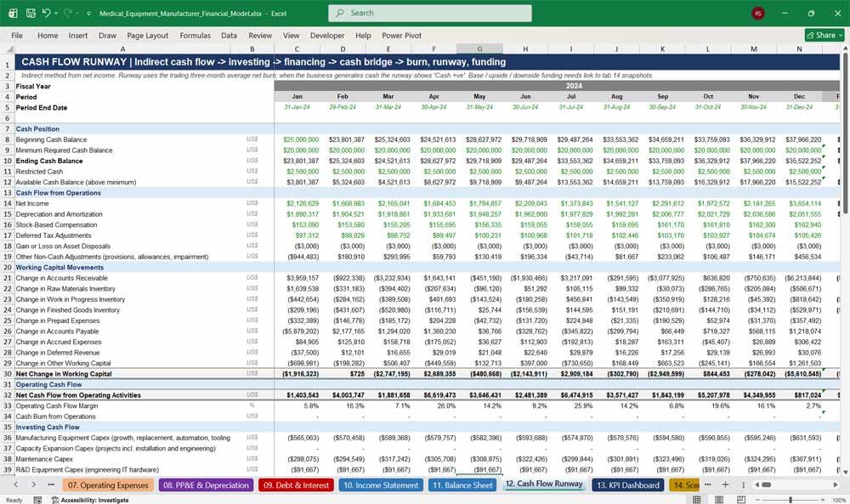Open Customize Quick Access Toolbar dropdown
The height and width of the screenshot is (504, 850).
pos(88,14)
